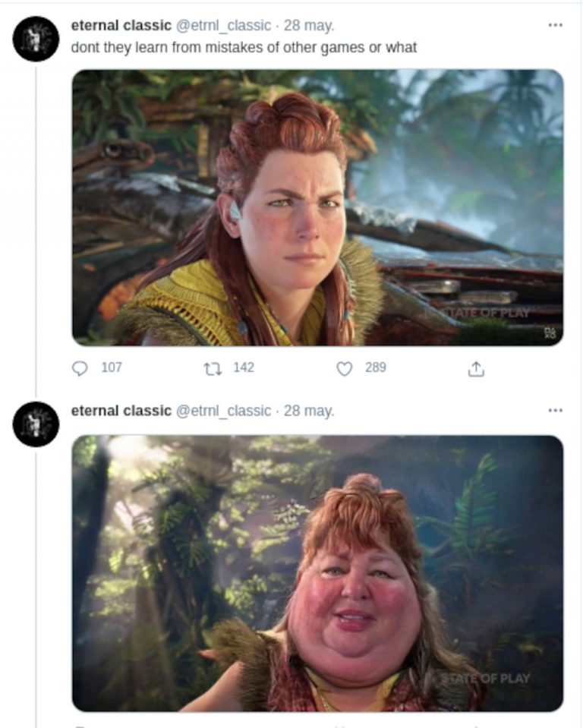The height and width of the screenshot is (728, 583).
Task: Enlarge the second tweet's forest background image
Action: (x=317, y=572)
